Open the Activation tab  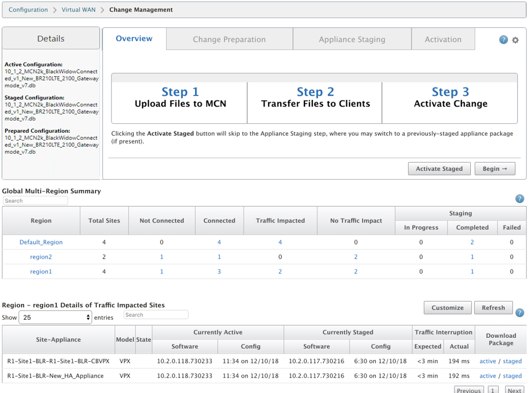pos(443,39)
